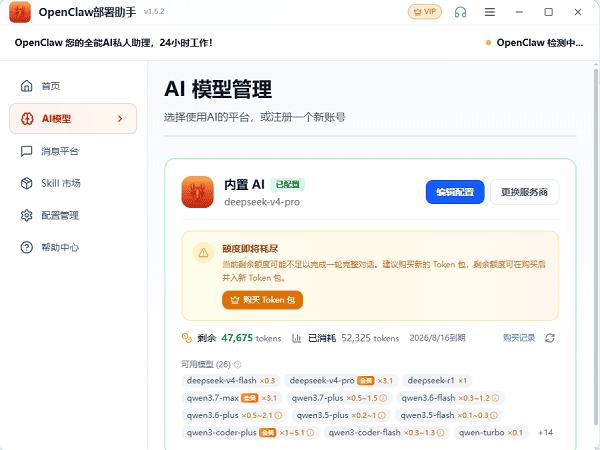The image size is (600, 450).
Task: Expand the +14 more models chip
Action: pos(545,433)
